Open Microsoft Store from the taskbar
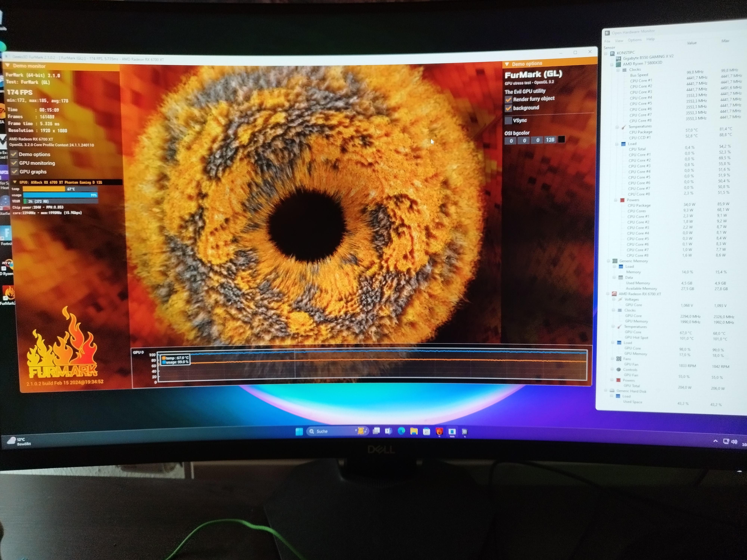The image size is (747, 560). point(427,431)
